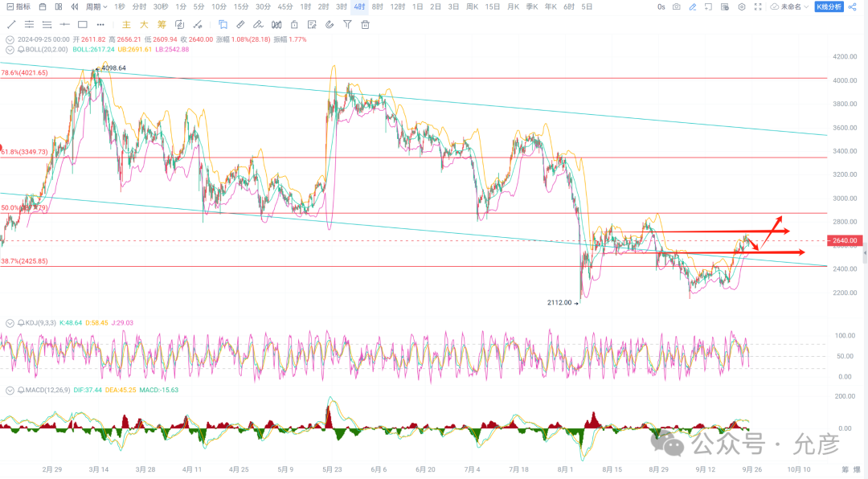868x479 pixels.
Task: Toggle the blue pencil drawing mode
Action: [693, 6]
